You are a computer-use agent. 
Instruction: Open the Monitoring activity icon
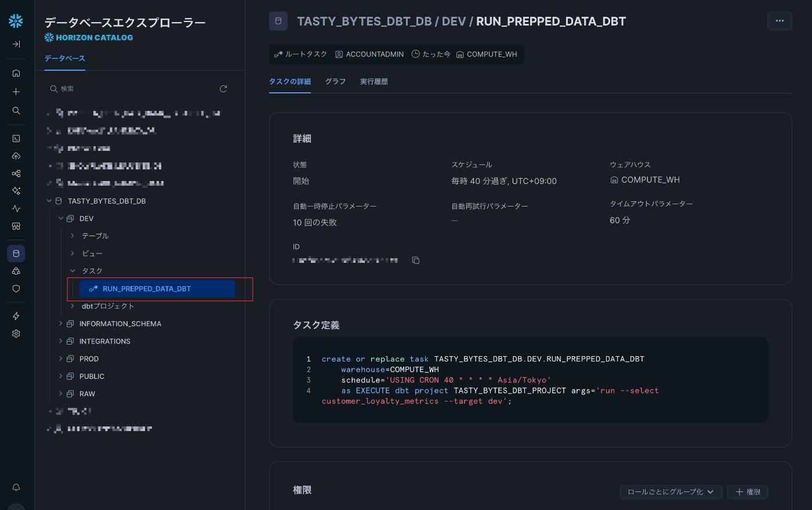16,208
